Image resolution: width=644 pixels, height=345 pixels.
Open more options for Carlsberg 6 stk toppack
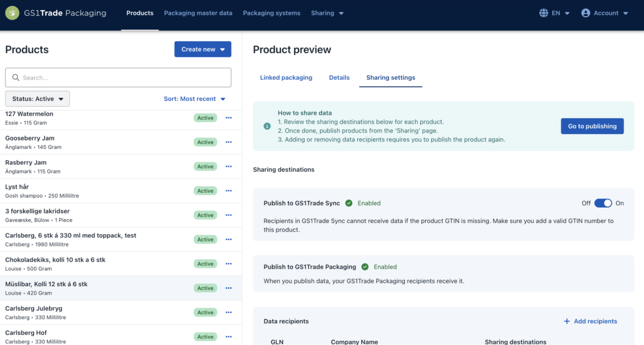[228, 240]
